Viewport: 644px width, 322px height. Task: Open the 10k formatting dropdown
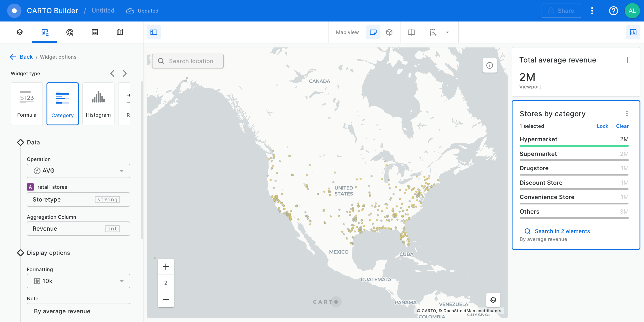coord(78,281)
